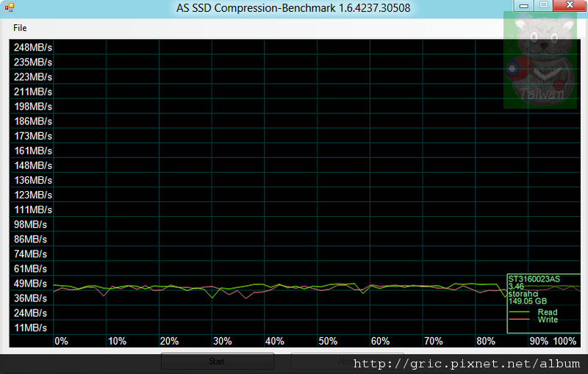Minimize the AS SSD Compression-Benchmark window
The image size is (588, 374).
click(x=524, y=5)
